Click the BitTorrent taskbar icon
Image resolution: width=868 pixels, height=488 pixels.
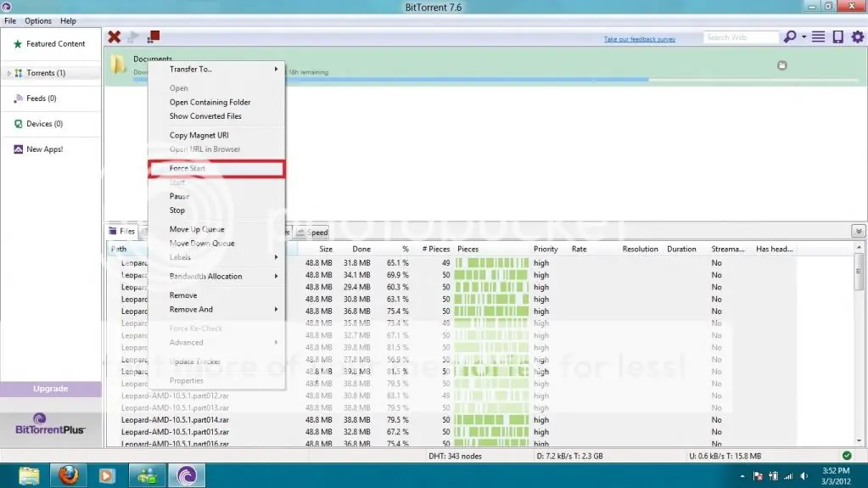[187, 476]
